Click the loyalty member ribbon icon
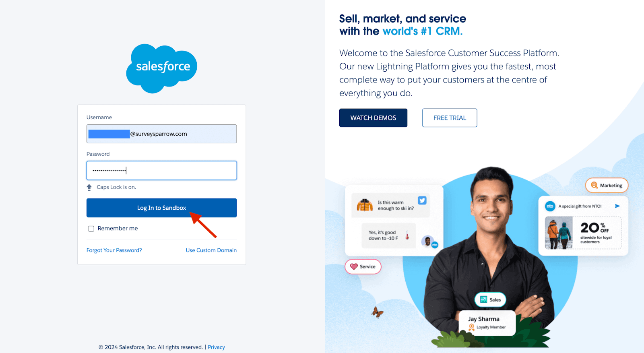 coord(471,327)
